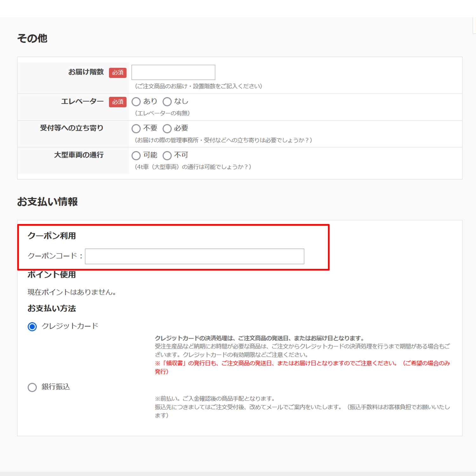Click the お届け階数 input field
This screenshot has height=476, width=476.
pyautogui.click(x=173, y=72)
